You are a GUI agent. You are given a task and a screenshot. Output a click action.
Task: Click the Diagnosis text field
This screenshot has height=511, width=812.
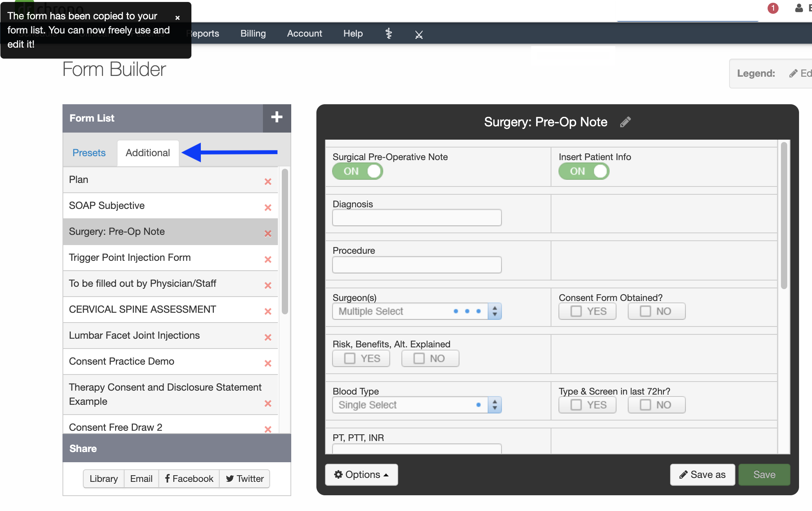417,218
